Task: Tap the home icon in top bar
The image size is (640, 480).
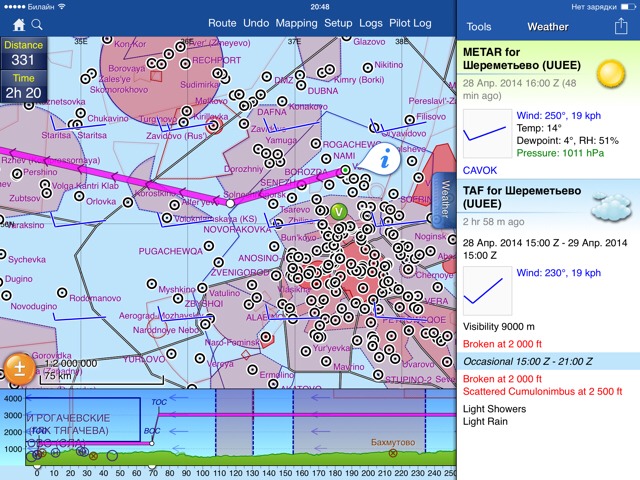Action: point(19,23)
